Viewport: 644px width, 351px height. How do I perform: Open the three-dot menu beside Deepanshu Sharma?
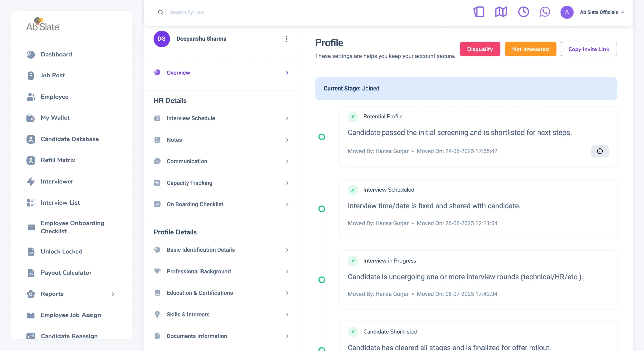pos(286,39)
